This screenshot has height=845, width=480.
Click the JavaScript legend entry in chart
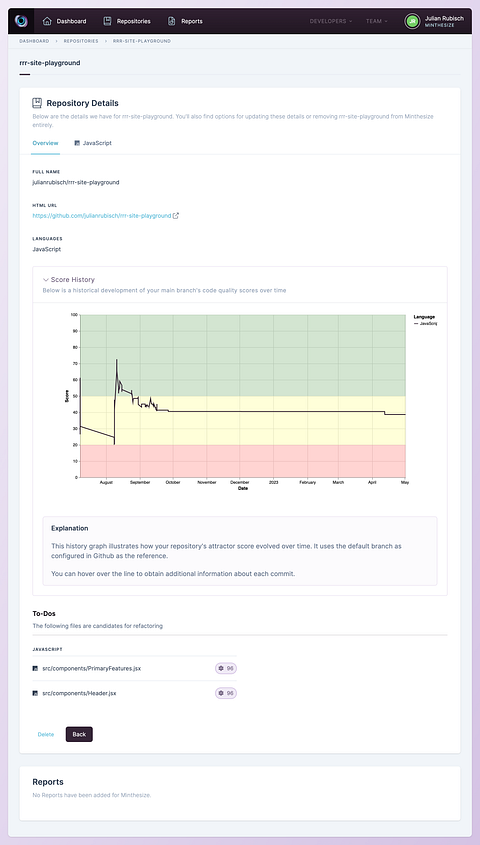[425, 324]
